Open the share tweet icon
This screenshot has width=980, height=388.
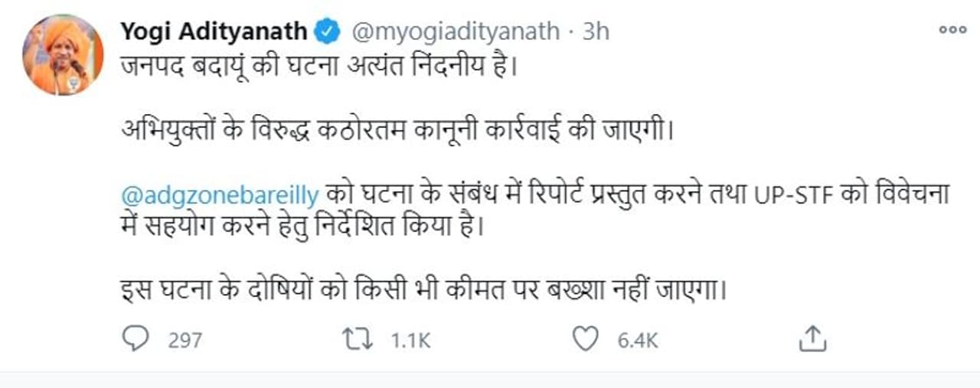coord(813,338)
